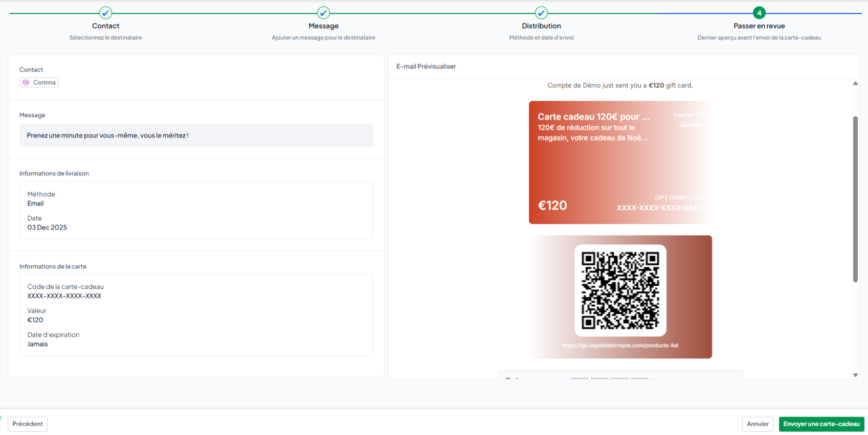The width and height of the screenshot is (868, 435).
Task: Click 'Sélectionnez le destinataire' subtitle
Action: pyautogui.click(x=105, y=38)
